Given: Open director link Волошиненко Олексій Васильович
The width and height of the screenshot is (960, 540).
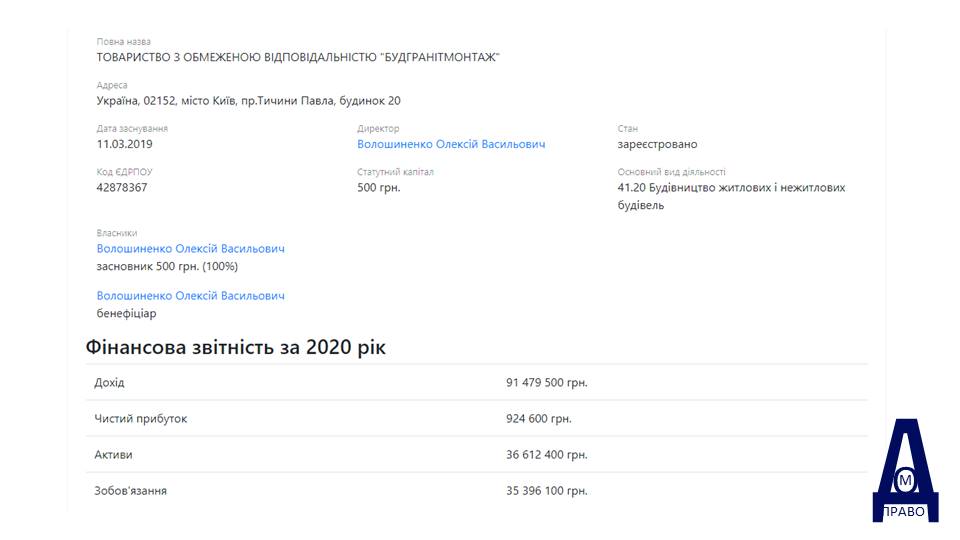Looking at the screenshot, I should [x=451, y=144].
